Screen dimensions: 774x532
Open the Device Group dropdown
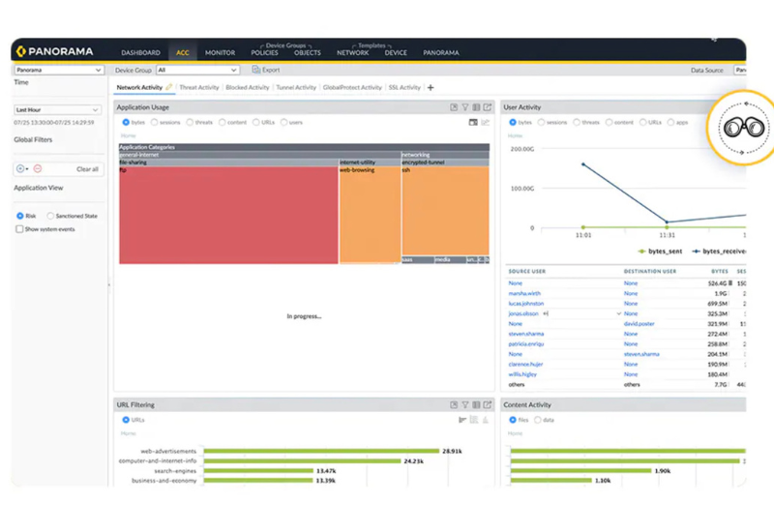click(197, 70)
